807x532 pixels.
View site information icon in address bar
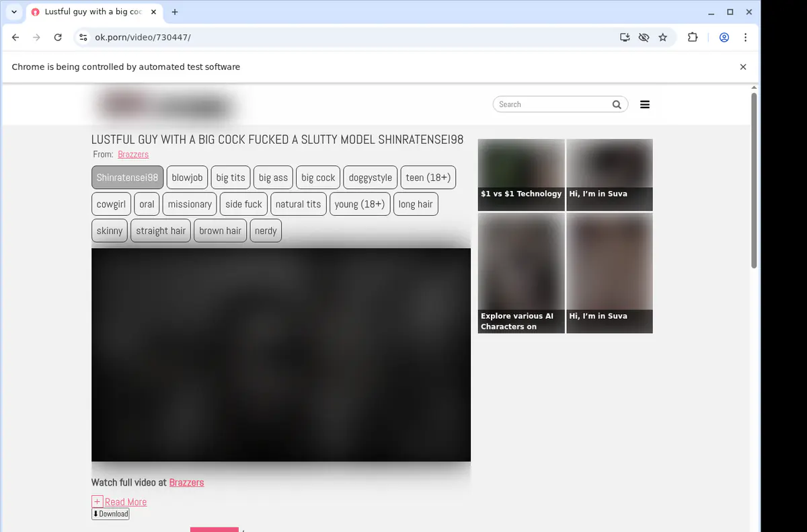pos(83,38)
